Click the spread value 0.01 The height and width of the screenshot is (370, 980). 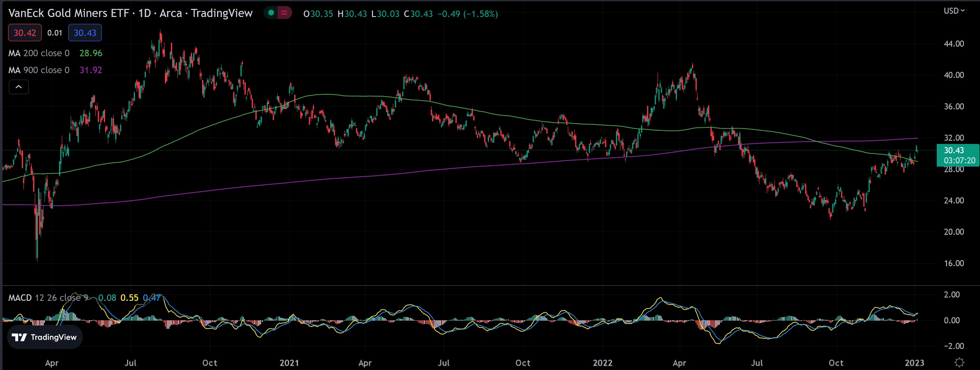55,33
